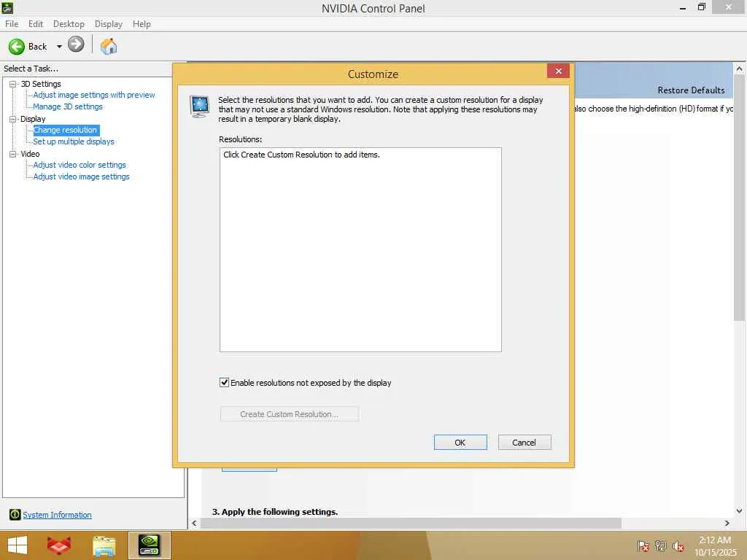The width and height of the screenshot is (747, 560).
Task: Click inside the Resolutions list box
Action: (360, 249)
